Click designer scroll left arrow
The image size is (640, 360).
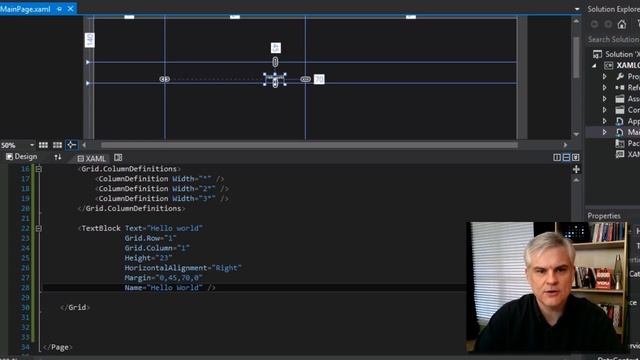tap(84, 145)
